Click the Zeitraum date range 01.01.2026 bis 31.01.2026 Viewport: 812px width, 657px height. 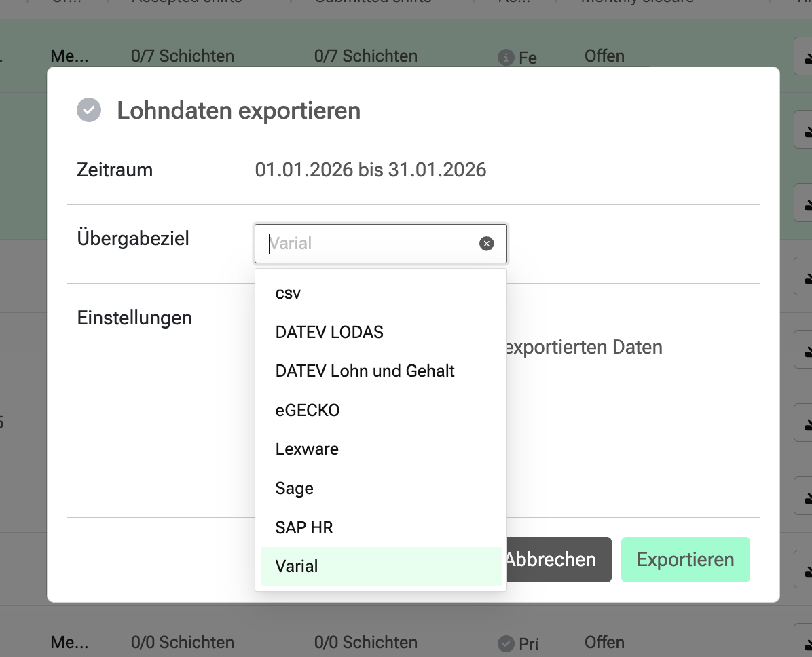[371, 170]
